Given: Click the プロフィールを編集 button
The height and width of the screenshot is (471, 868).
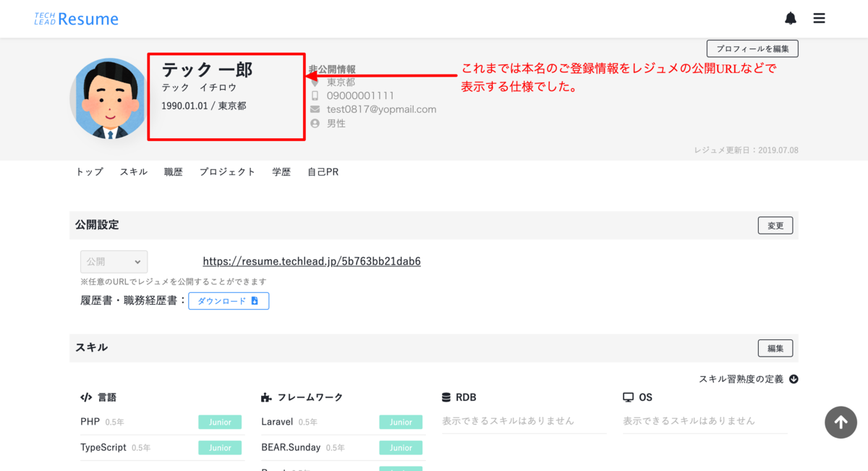Looking at the screenshot, I should [x=752, y=48].
